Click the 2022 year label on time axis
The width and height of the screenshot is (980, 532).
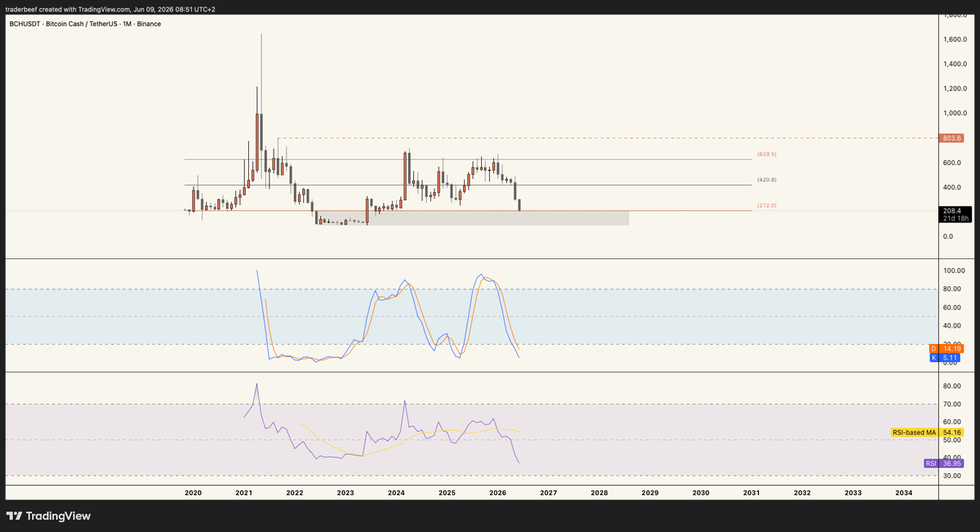[x=295, y=493]
